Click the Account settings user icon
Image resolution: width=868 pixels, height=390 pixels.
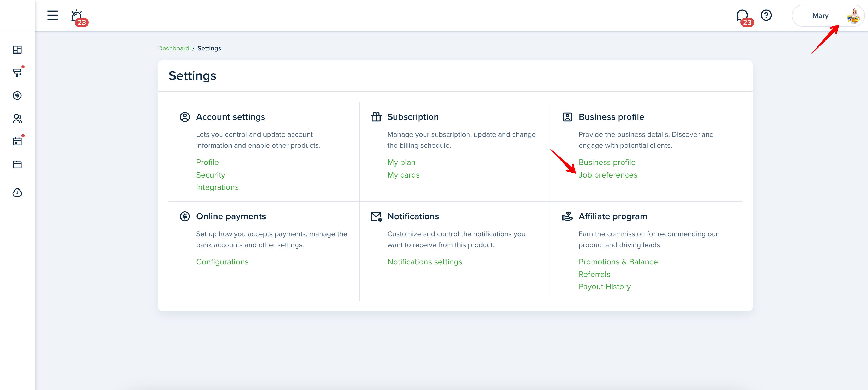185,117
